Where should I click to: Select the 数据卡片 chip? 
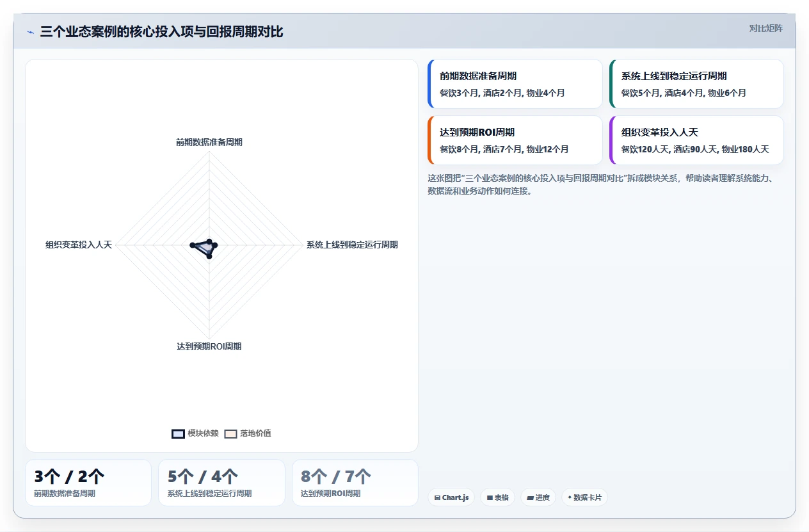tap(584, 497)
